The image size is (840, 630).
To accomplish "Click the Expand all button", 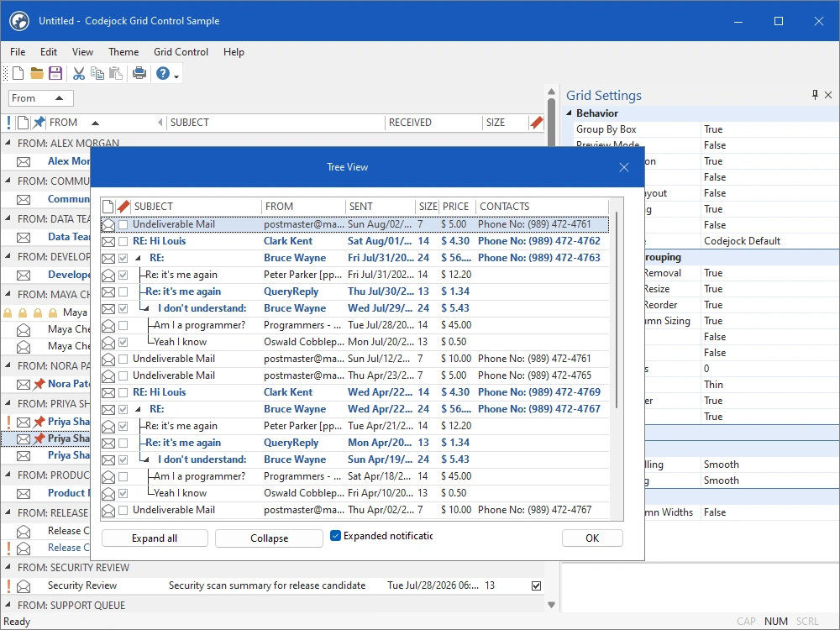I will coord(155,538).
